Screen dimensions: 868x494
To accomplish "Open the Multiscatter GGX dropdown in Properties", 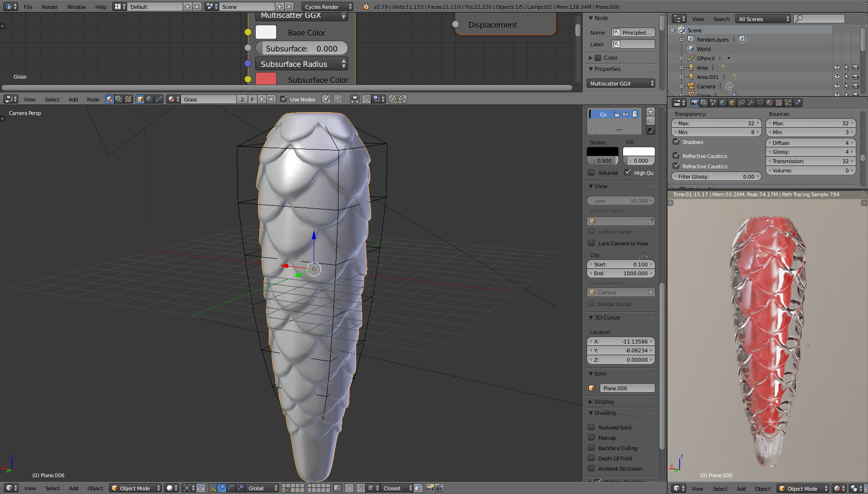I will coord(621,83).
